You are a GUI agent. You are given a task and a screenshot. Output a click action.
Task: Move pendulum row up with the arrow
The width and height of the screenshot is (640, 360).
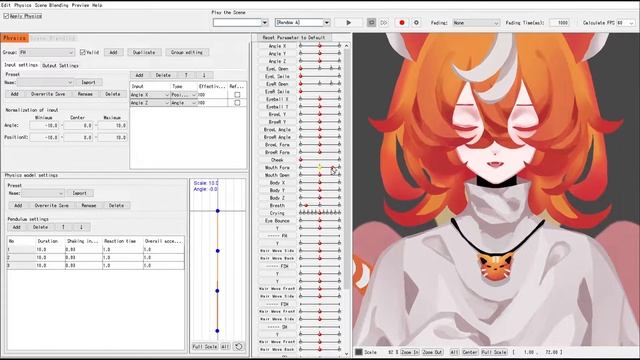[x=63, y=227]
